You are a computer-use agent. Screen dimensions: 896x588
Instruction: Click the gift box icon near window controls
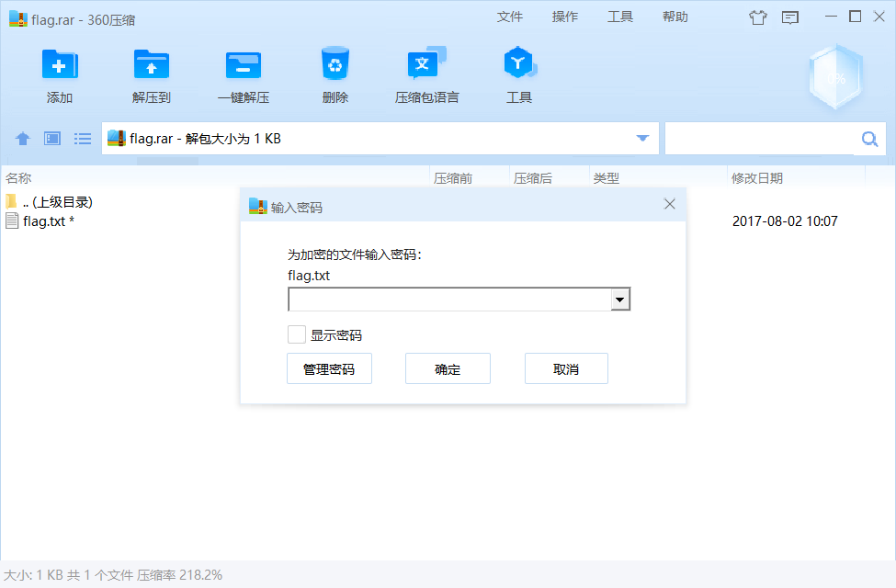coord(757,17)
